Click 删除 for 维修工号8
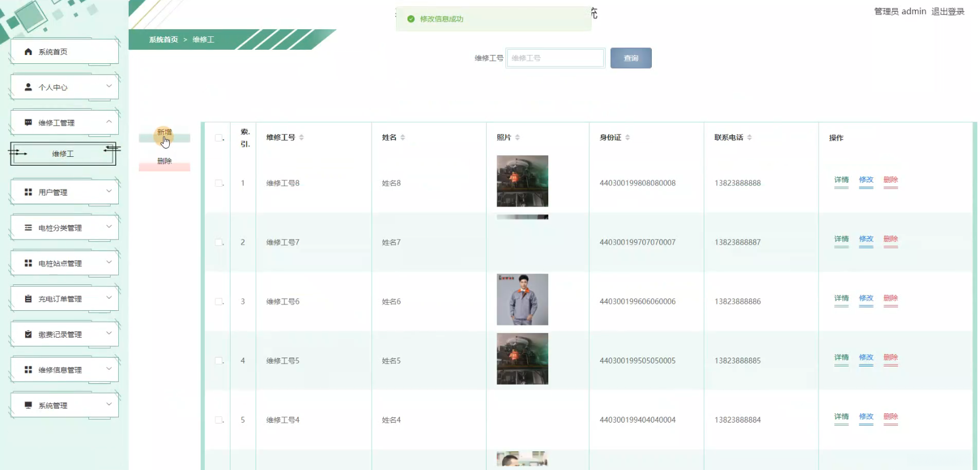This screenshot has height=470, width=980. click(890, 180)
